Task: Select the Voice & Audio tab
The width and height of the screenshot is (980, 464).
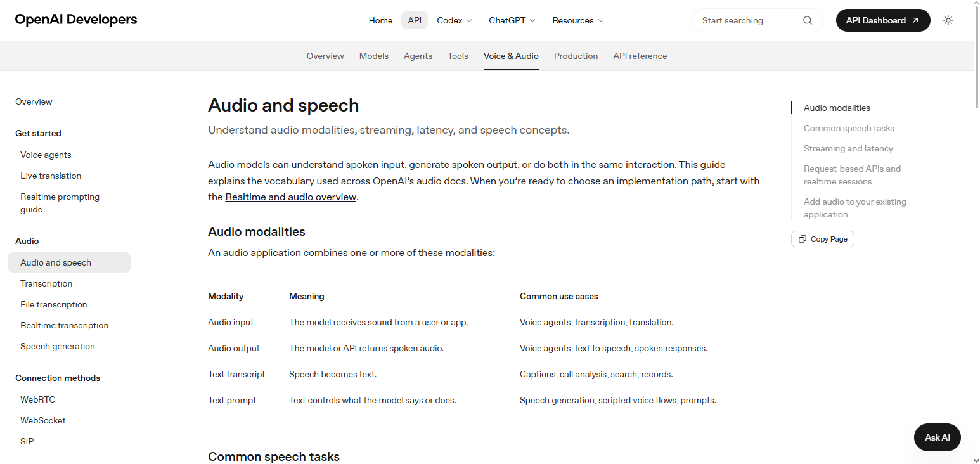Action: (x=511, y=56)
